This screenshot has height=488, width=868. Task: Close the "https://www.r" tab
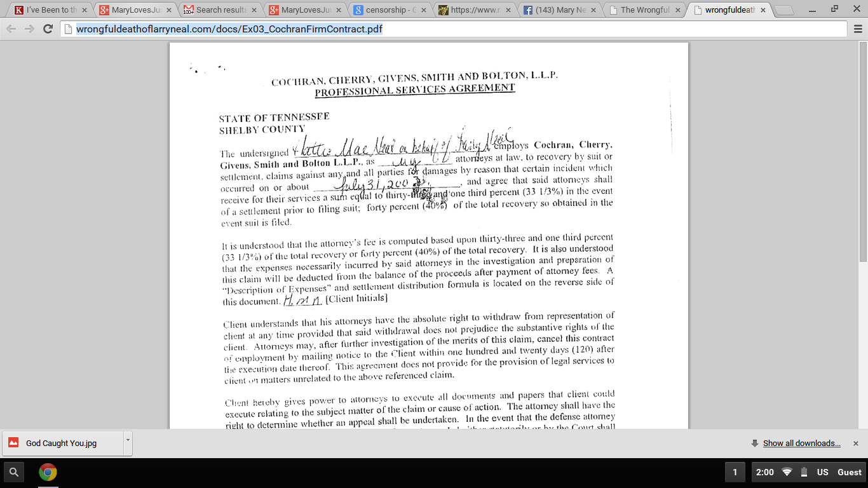[508, 10]
